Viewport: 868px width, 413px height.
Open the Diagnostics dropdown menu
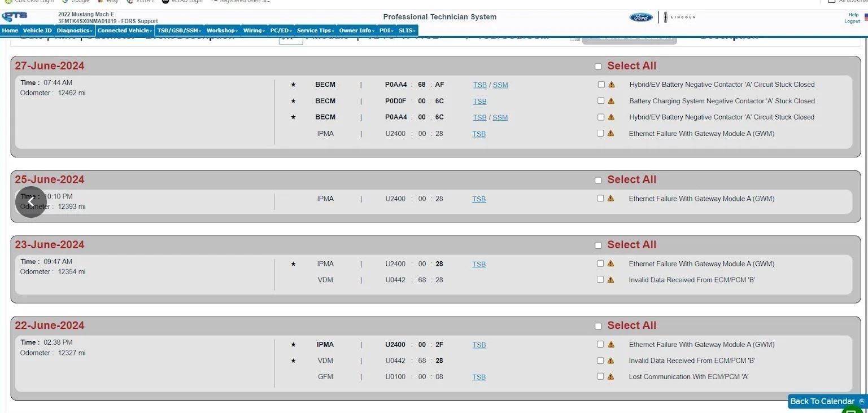[75, 30]
